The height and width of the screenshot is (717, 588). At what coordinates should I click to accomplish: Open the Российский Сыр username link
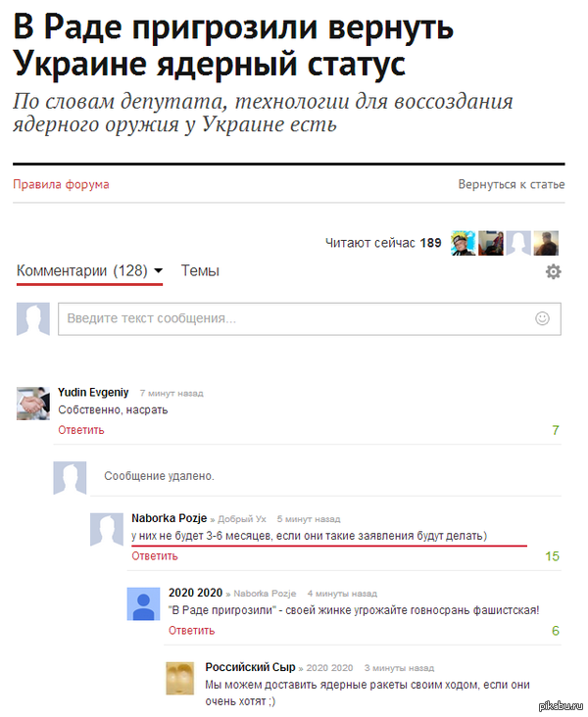(x=250, y=667)
